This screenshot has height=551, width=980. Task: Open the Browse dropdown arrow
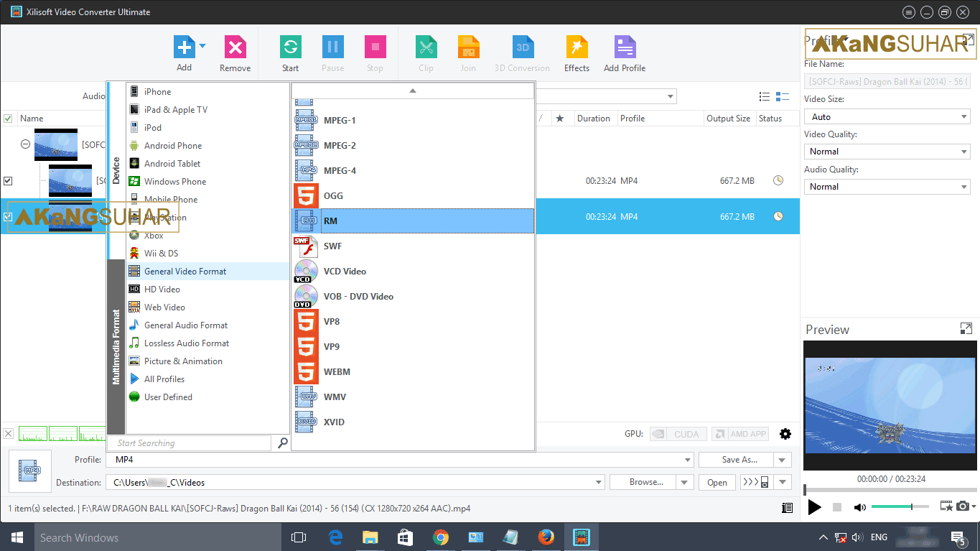click(686, 483)
